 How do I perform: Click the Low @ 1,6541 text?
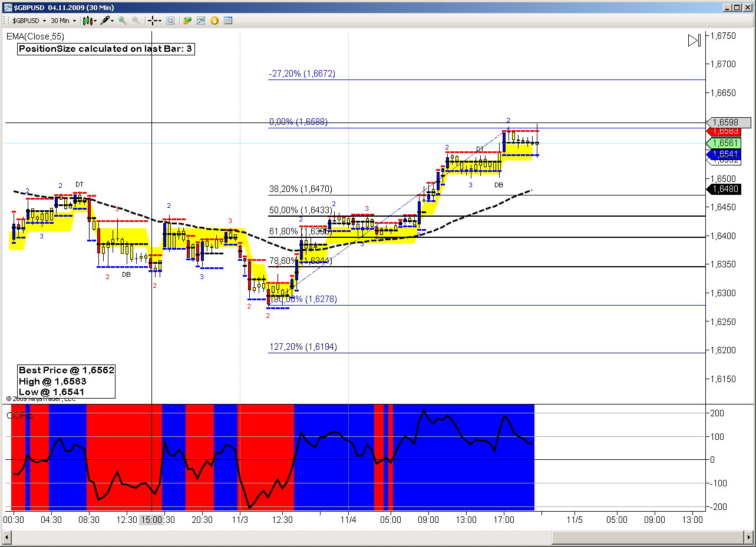51,392
